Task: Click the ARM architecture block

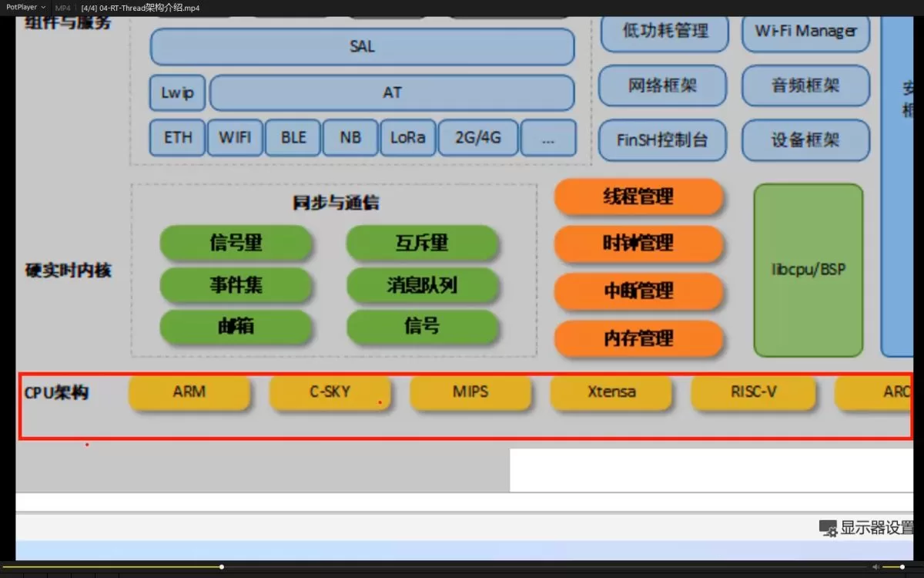Action: [x=189, y=392]
